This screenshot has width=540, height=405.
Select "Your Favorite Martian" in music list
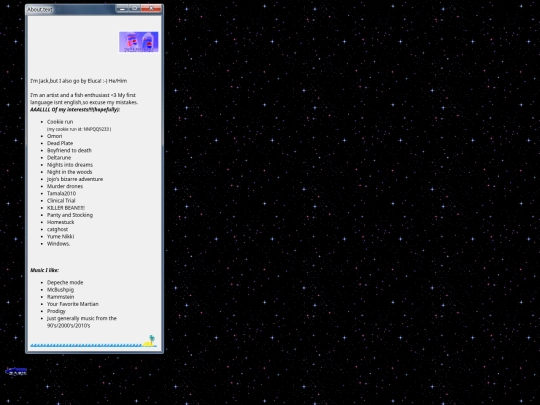coord(73,304)
